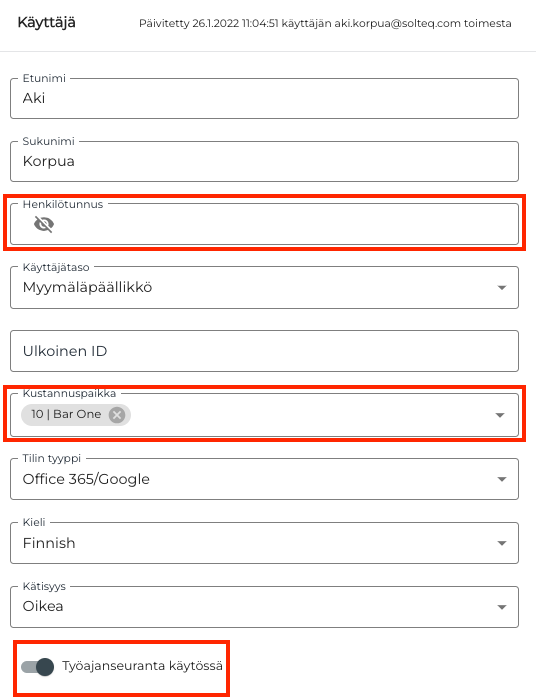
Task: Open the Myymäläpäällikkö user level selector
Action: click(264, 288)
